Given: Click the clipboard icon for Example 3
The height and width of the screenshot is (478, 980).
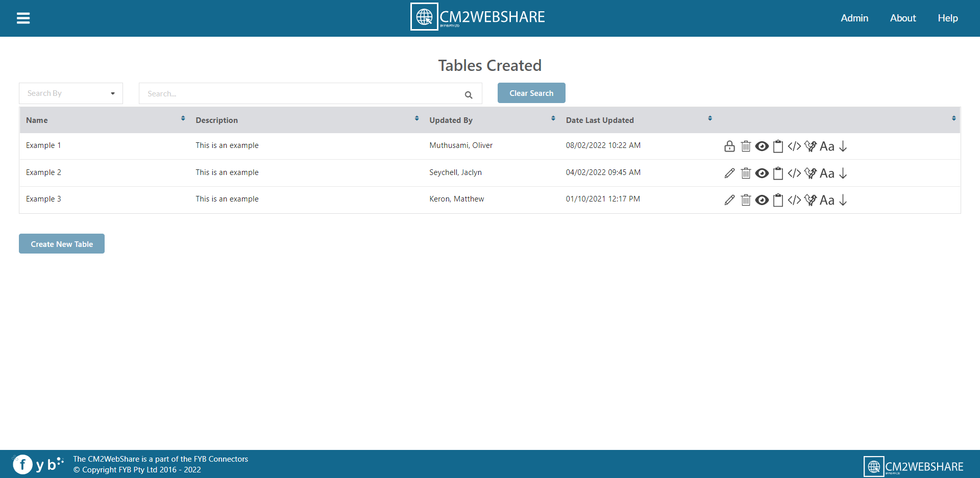Looking at the screenshot, I should pyautogui.click(x=778, y=200).
